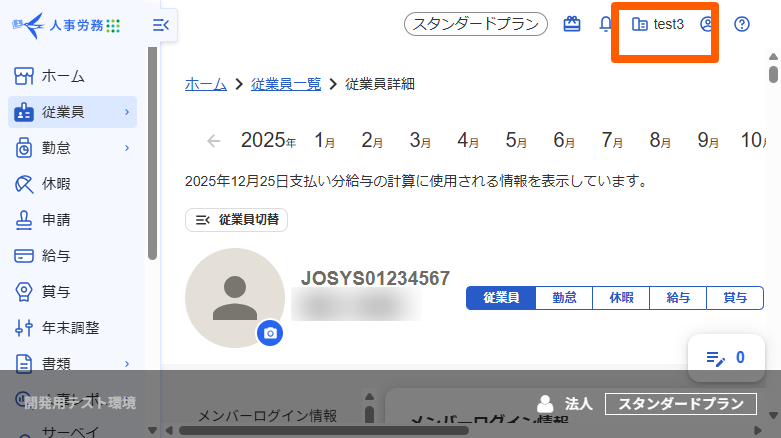Open the notifications bell
The height and width of the screenshot is (438, 781).
coord(606,24)
